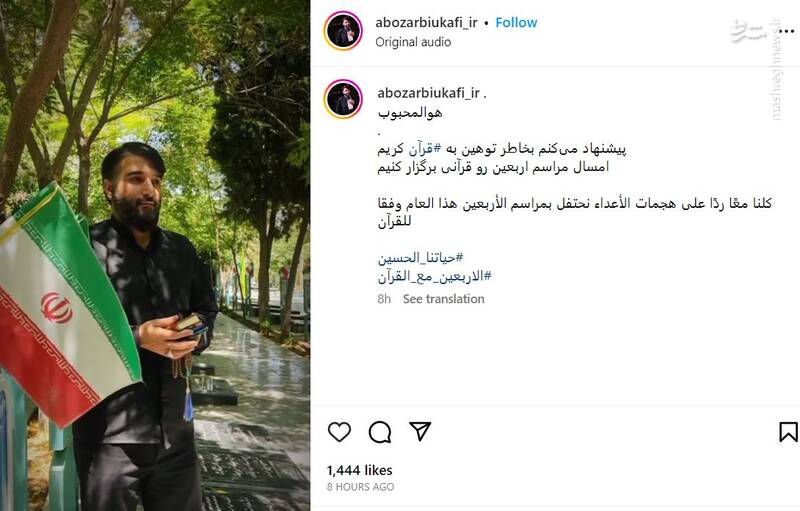Share the post via the paper plane icon
Viewport: 800px width, 511px height.
click(420, 431)
